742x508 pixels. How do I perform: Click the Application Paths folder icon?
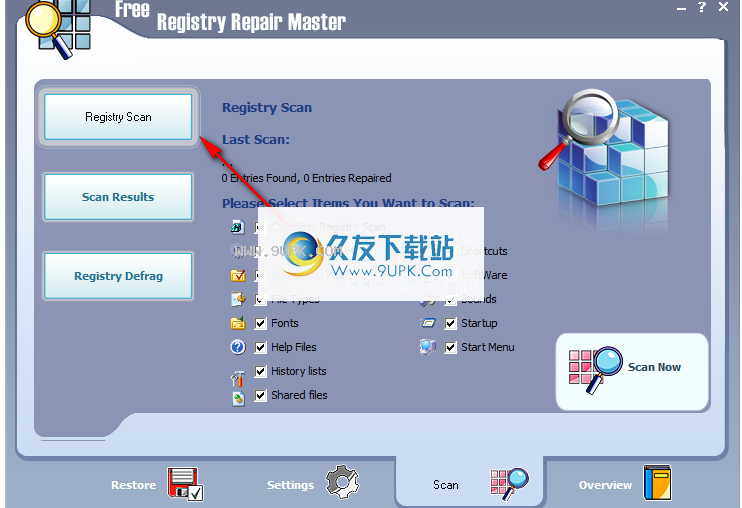click(238, 275)
